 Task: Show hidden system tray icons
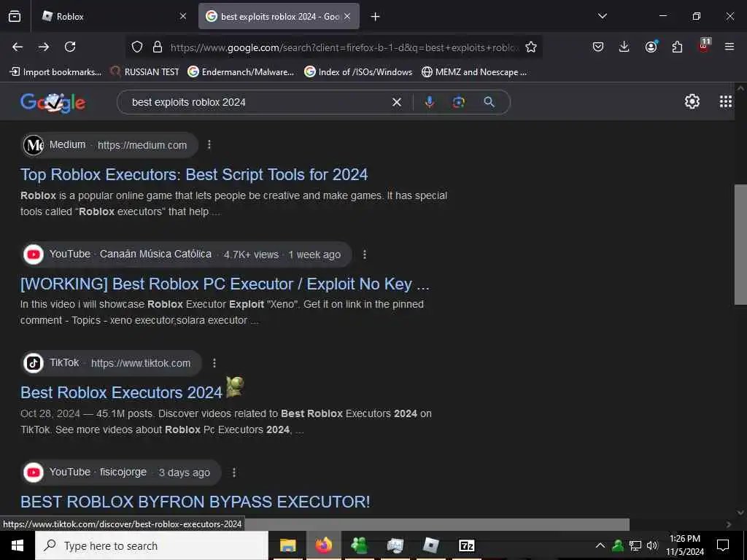click(x=600, y=545)
